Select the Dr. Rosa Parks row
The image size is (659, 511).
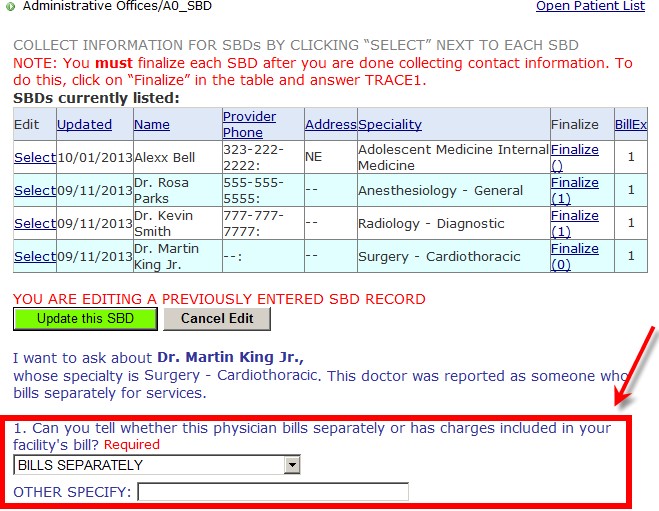tap(34, 190)
